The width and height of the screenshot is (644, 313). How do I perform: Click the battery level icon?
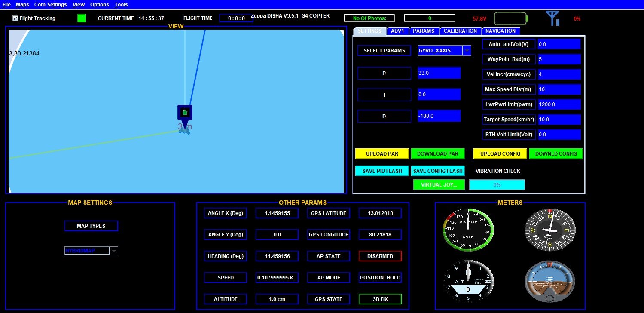click(x=510, y=19)
